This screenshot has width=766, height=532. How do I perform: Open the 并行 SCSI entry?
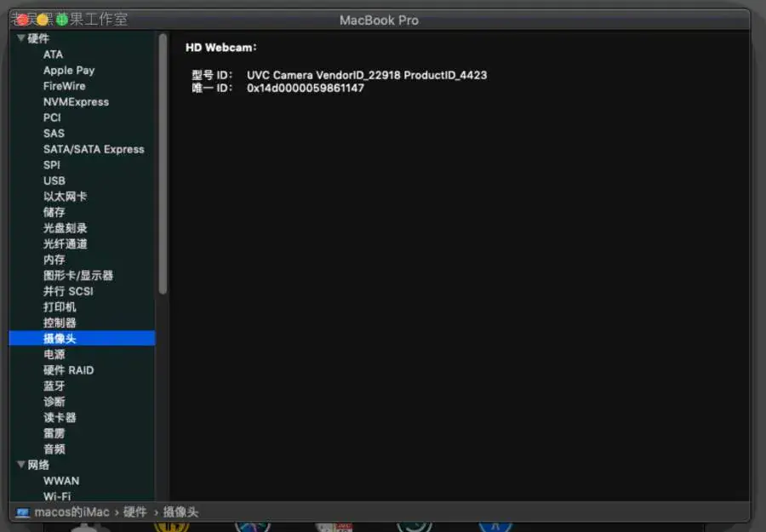coord(68,291)
